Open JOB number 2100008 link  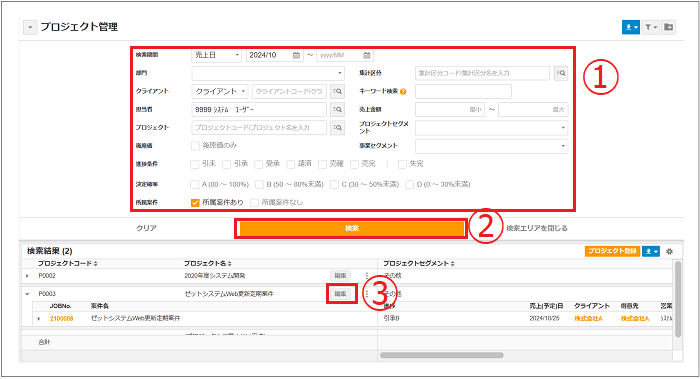62,319
